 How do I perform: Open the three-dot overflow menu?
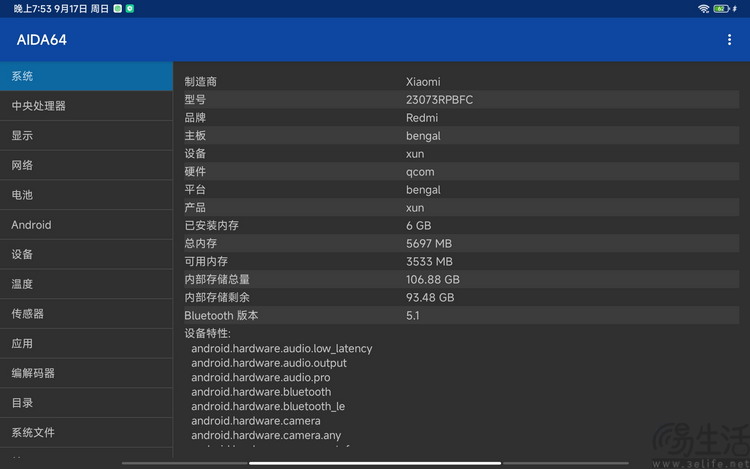click(x=729, y=40)
